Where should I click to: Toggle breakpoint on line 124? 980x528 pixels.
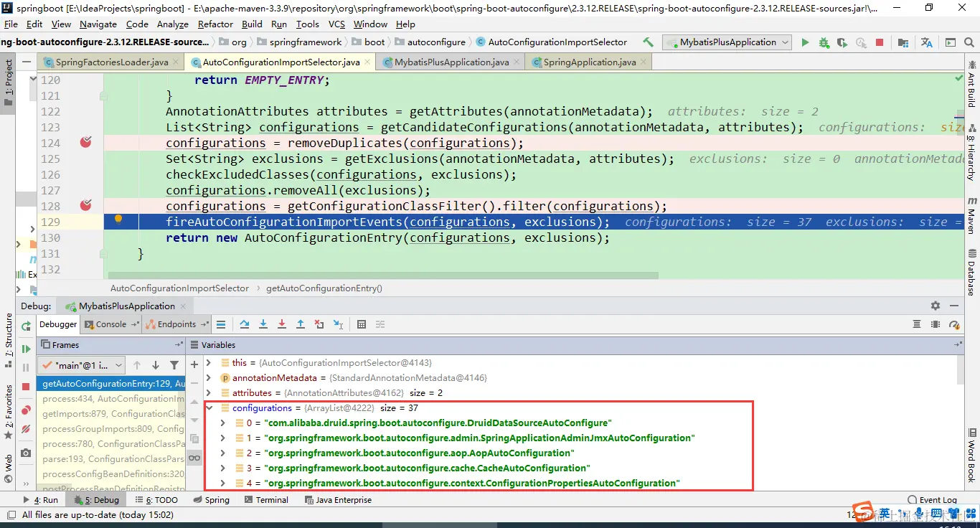point(86,142)
